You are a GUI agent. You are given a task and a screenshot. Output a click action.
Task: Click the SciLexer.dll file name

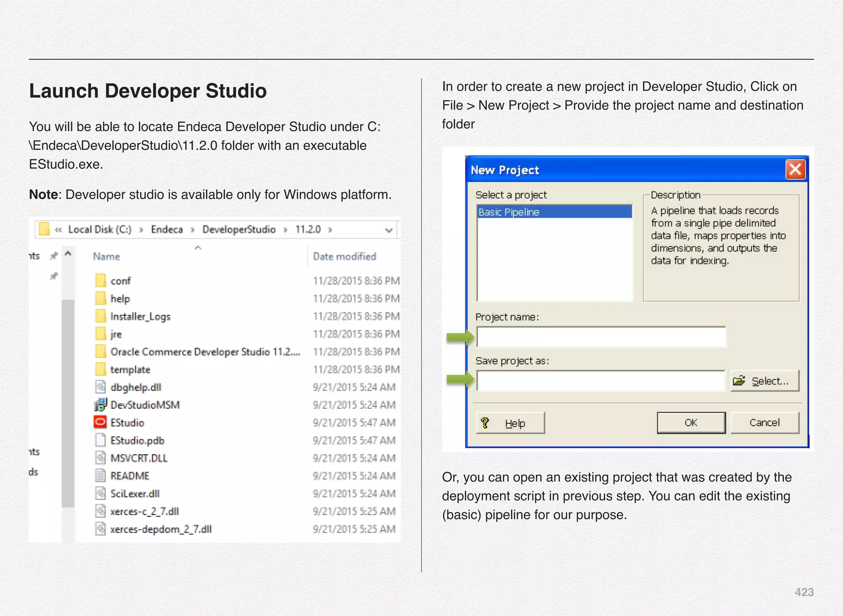pos(135,494)
